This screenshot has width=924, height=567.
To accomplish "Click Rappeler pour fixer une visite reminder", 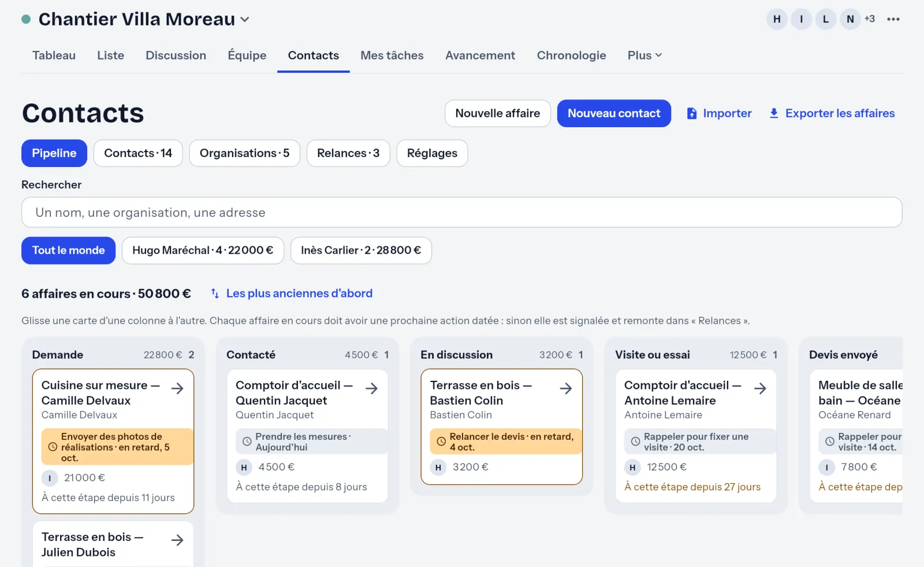I will 700,442.
